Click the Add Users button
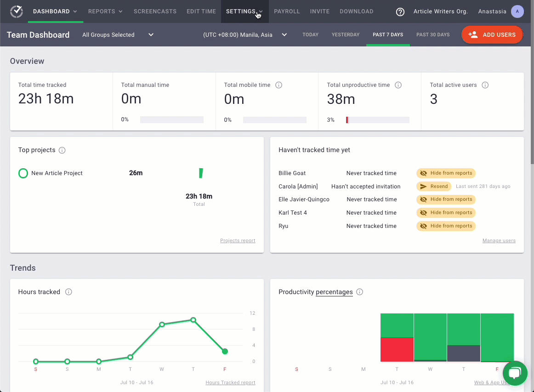This screenshot has height=392, width=534. (x=492, y=35)
